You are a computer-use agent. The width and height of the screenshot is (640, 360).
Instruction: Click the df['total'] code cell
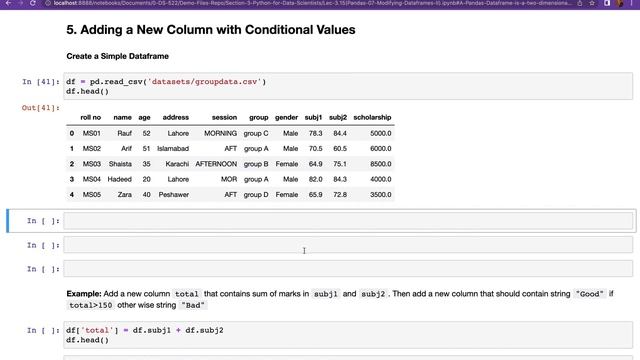point(348,335)
